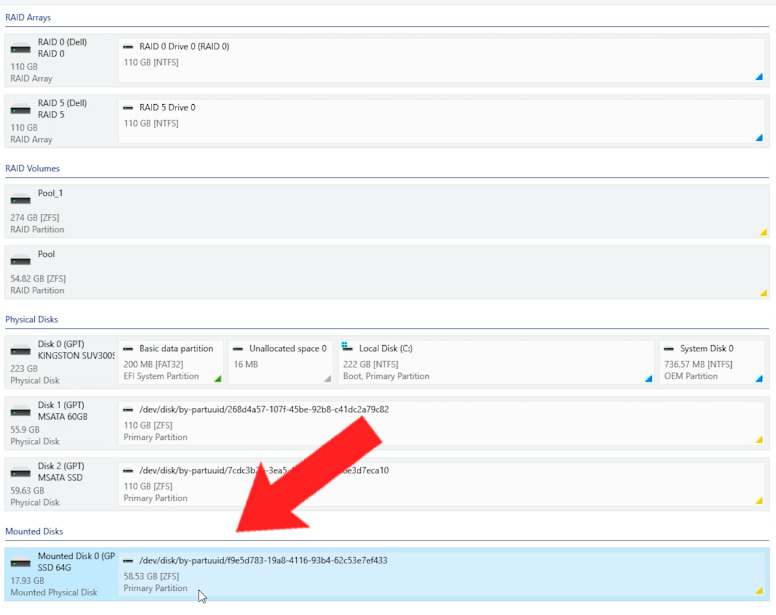Click the 'MSATA 60GB' model text

coord(62,417)
